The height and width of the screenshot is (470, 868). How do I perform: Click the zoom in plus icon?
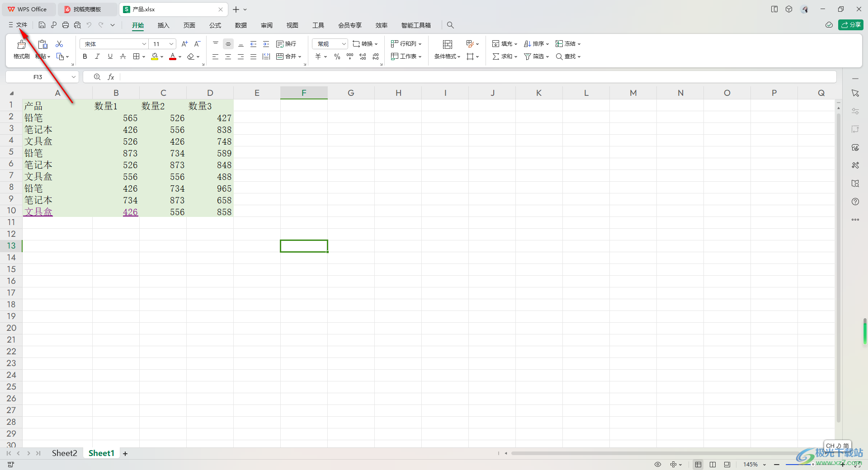click(843, 465)
